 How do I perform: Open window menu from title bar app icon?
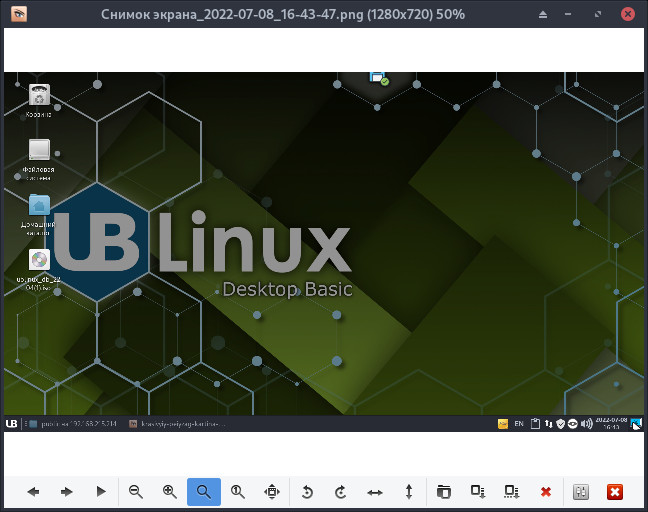(x=20, y=14)
